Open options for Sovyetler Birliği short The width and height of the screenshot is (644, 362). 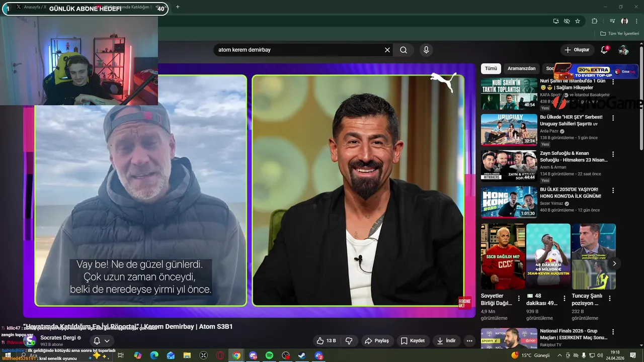coord(519,298)
